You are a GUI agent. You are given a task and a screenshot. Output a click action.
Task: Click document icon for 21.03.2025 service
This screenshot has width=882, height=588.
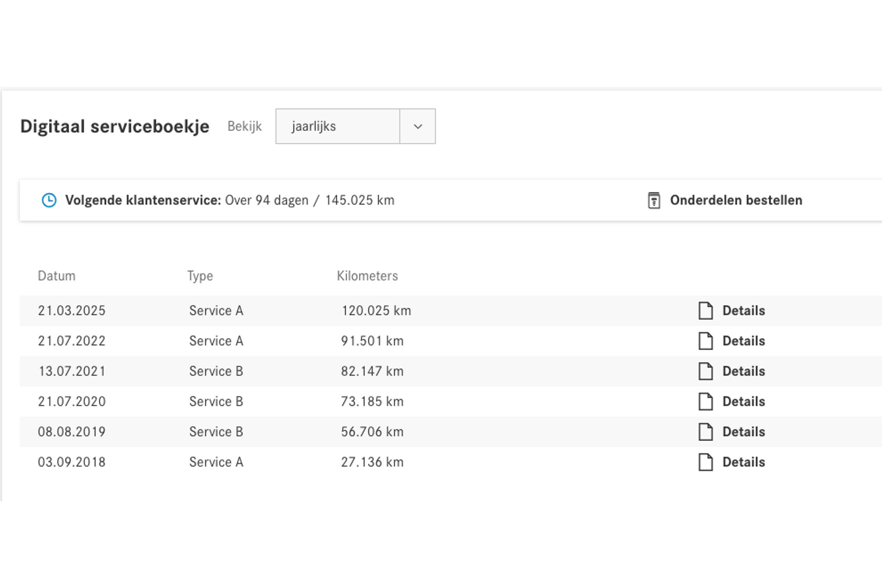(706, 311)
